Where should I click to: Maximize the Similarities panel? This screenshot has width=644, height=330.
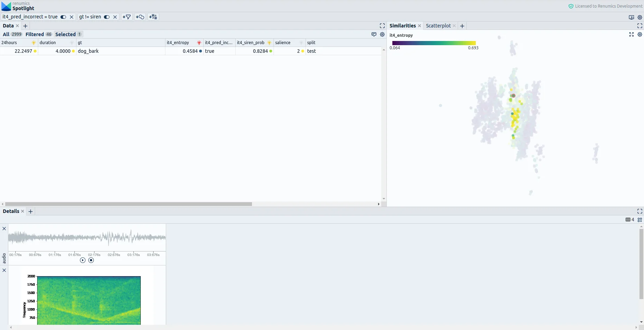(640, 26)
